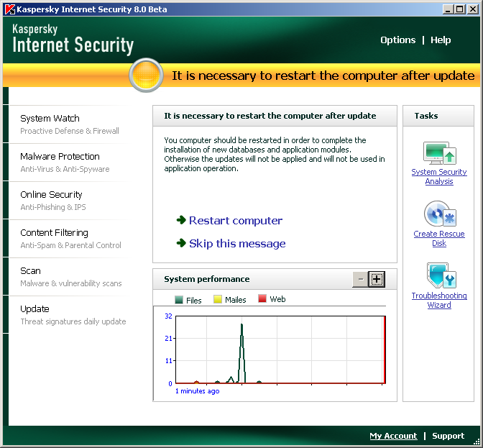Click the performance graph spike
The height and width of the screenshot is (448, 483).
tap(241, 353)
